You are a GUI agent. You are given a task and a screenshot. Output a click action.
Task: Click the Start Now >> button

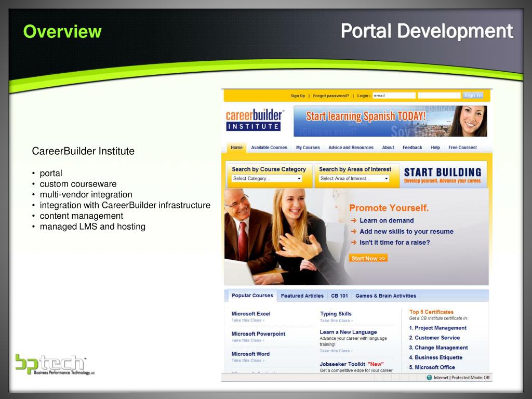point(368,258)
